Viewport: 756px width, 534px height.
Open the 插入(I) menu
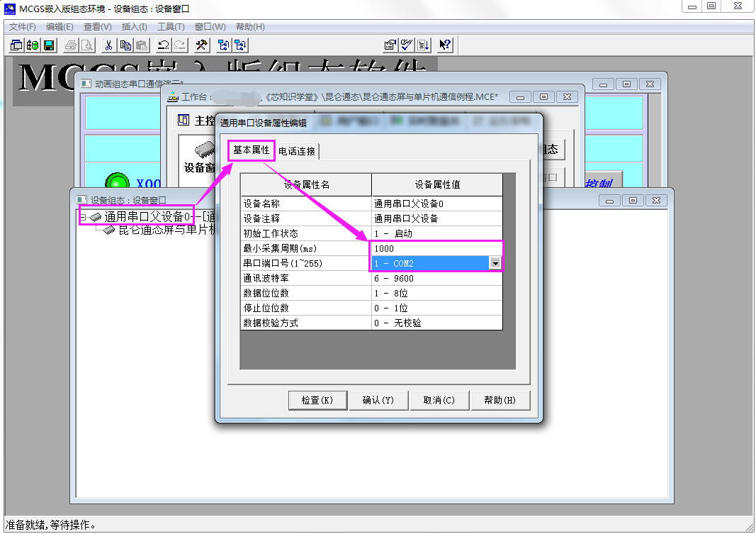(135, 26)
